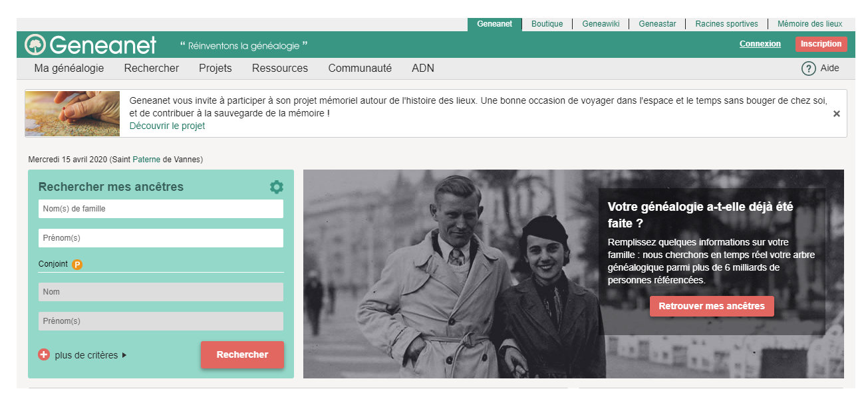The image size is (868, 401).
Task: Open the Rechercher navigation menu
Action: pyautogui.click(x=151, y=68)
